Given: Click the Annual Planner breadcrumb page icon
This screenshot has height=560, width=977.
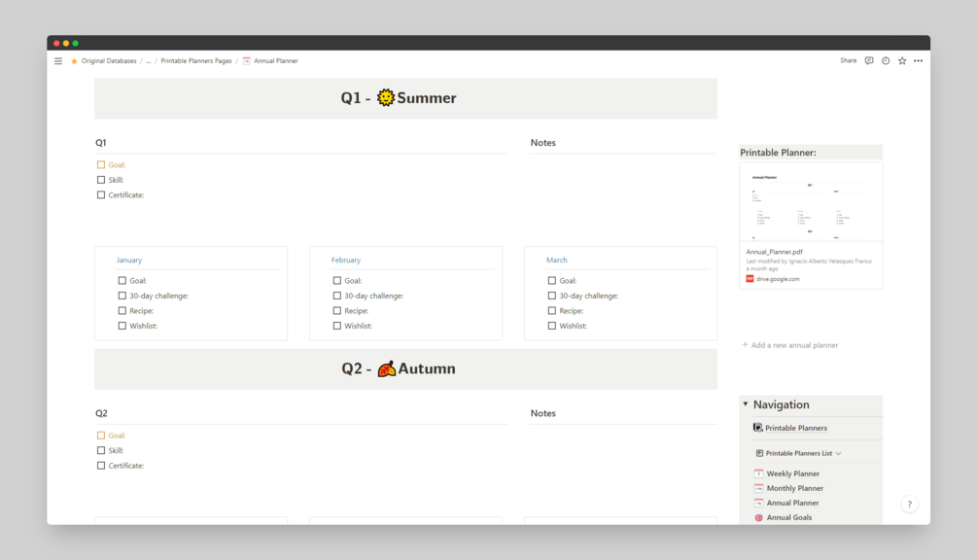Looking at the screenshot, I should [247, 61].
